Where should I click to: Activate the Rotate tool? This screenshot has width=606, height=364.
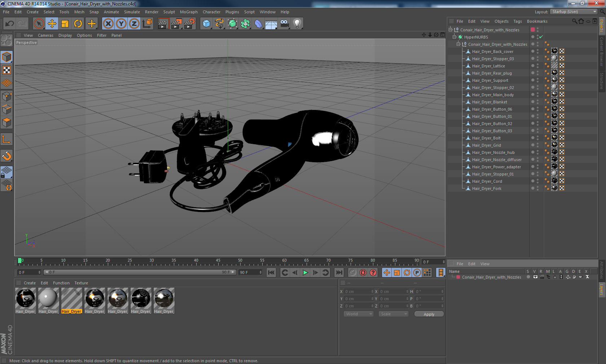pos(78,24)
